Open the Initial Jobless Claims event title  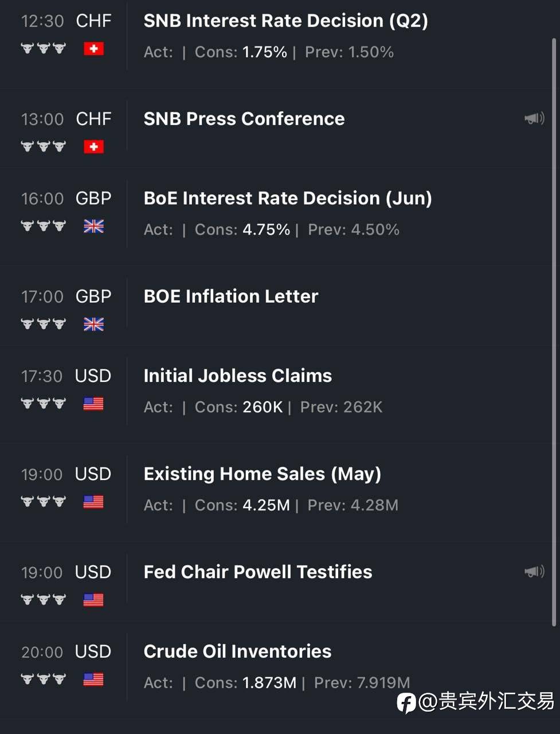[238, 376]
